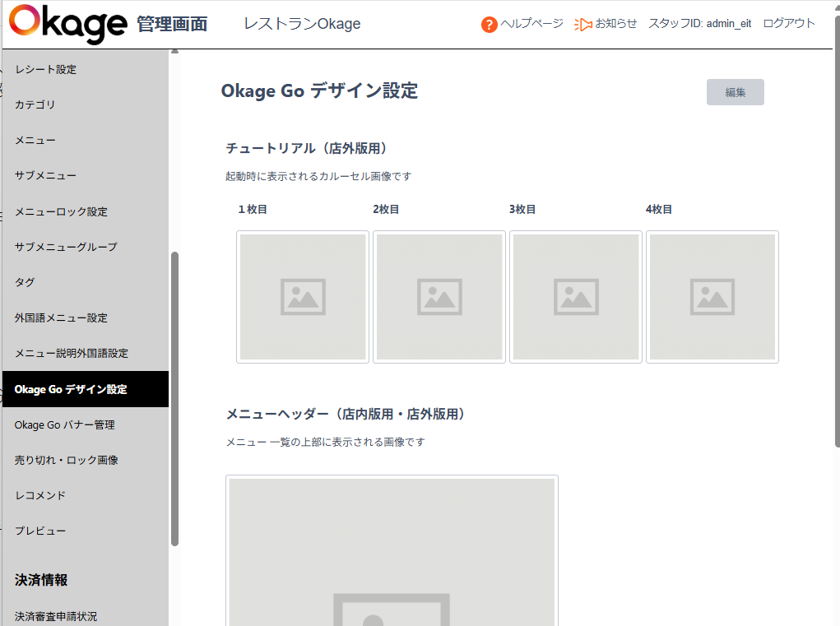Open レシート設定 in the sidebar
Viewport: 840px width, 626px height.
(45, 70)
